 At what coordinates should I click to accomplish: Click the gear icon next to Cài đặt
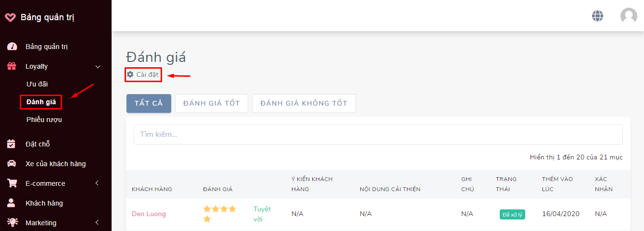click(x=130, y=74)
